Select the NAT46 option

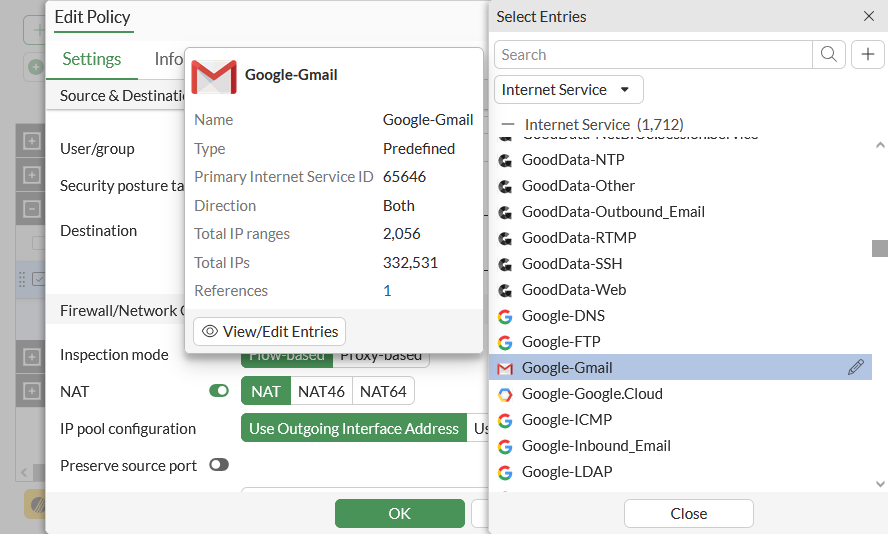(x=322, y=391)
